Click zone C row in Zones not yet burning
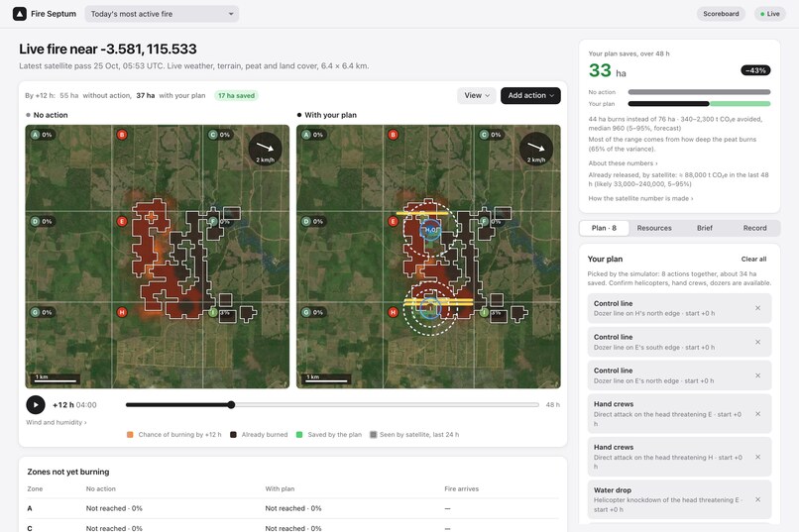This screenshot has width=799, height=532. pos(293,527)
